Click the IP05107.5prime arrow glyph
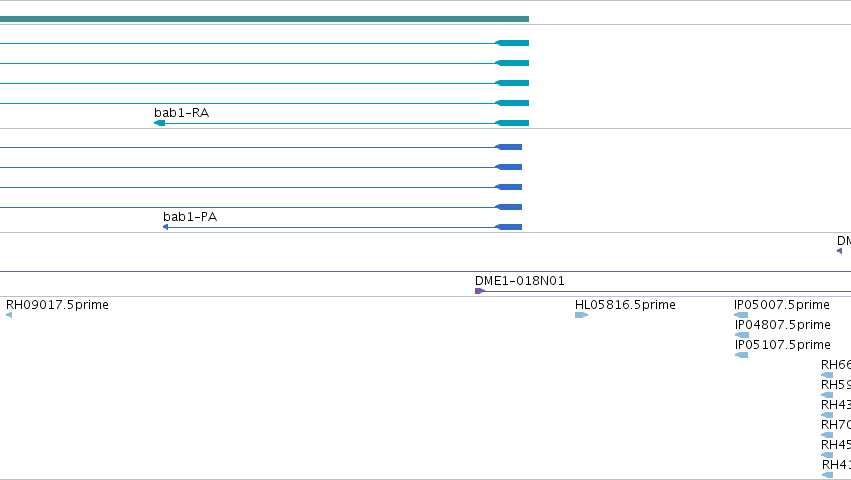851x480 pixels. click(x=741, y=355)
